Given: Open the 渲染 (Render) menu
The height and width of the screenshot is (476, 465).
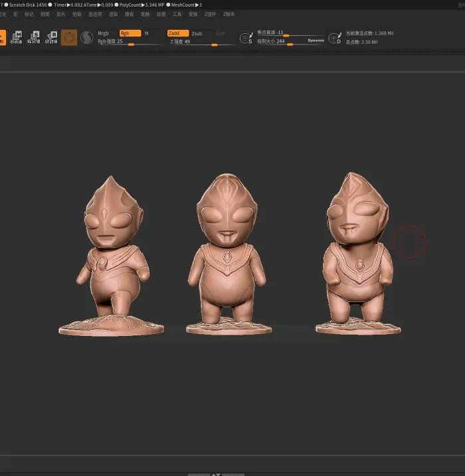Looking at the screenshot, I should (114, 14).
